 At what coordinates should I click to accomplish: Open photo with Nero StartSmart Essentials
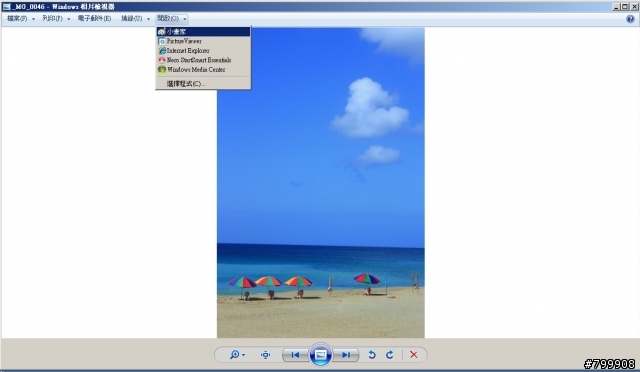tap(203, 60)
